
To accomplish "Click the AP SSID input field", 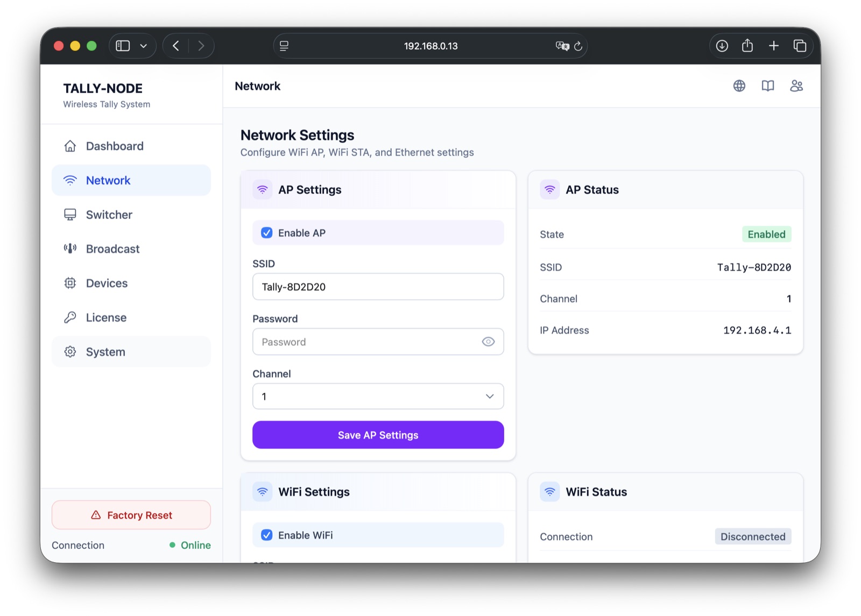I will coord(378,287).
